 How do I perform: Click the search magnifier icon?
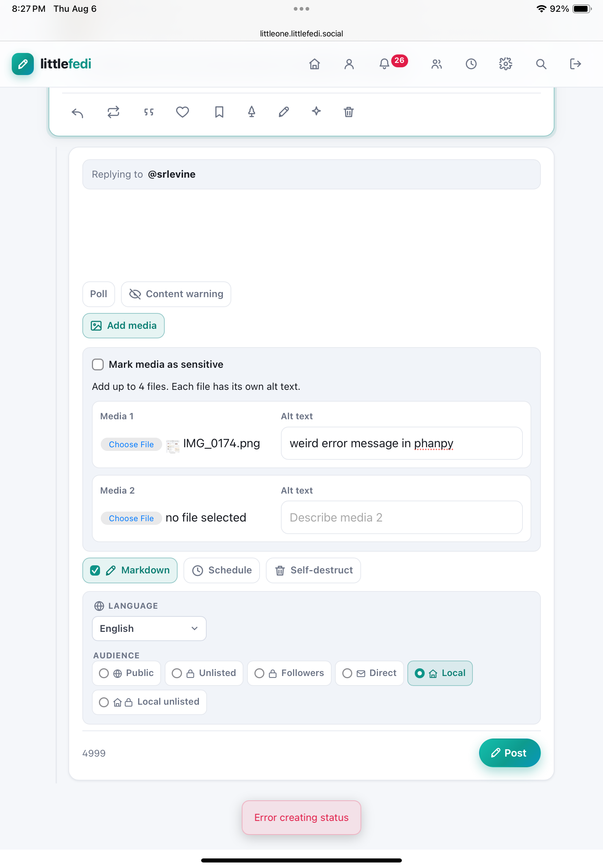(541, 64)
